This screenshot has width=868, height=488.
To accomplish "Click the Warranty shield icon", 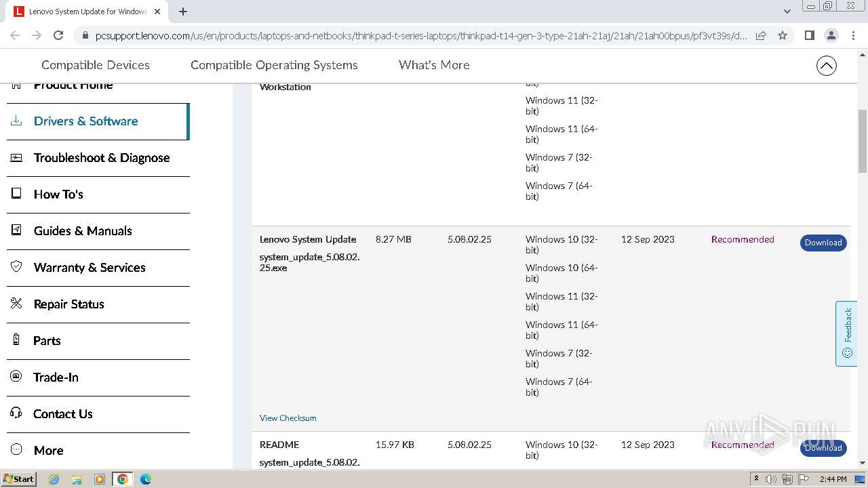I will coord(16,266).
